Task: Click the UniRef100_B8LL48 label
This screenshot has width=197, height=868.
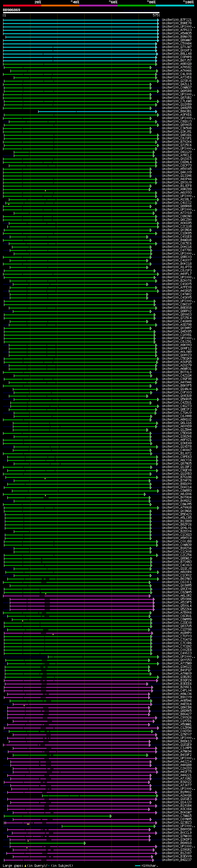Action: [177, 54]
